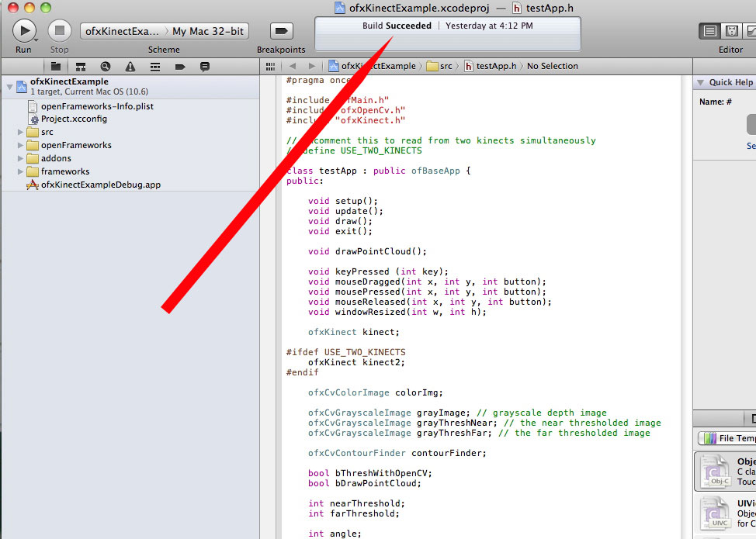Click the 'int angle;' line
This screenshot has height=539, width=756.
click(335, 534)
